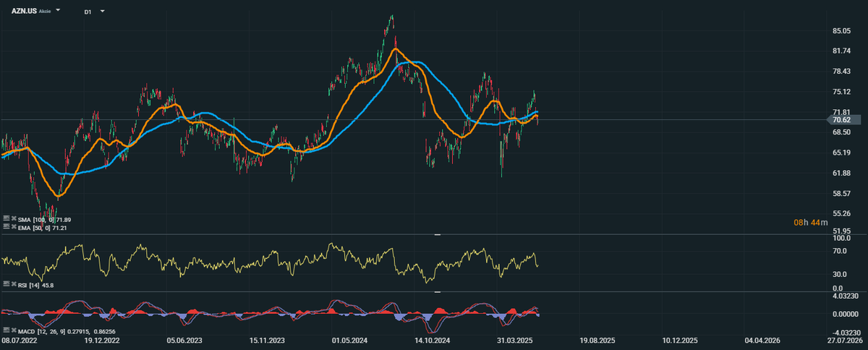Click the 01.05.2024 date on time axis
868x350 pixels.
pyautogui.click(x=350, y=340)
